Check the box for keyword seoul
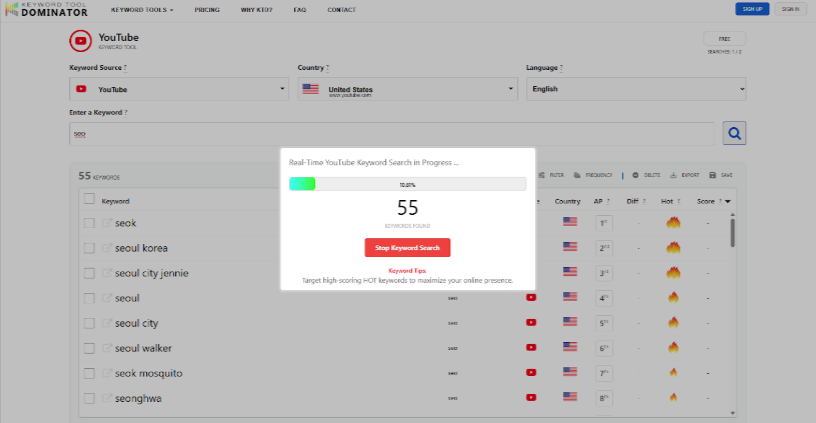The width and height of the screenshot is (816, 423). click(89, 298)
